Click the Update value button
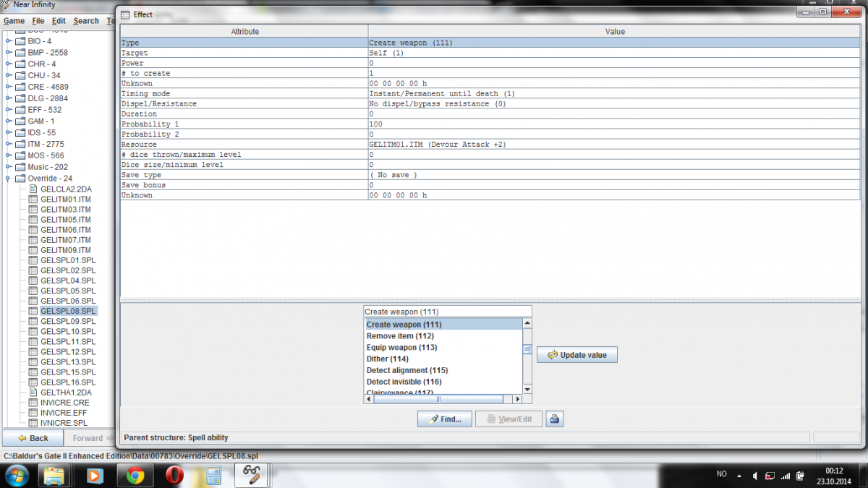 [x=577, y=355]
